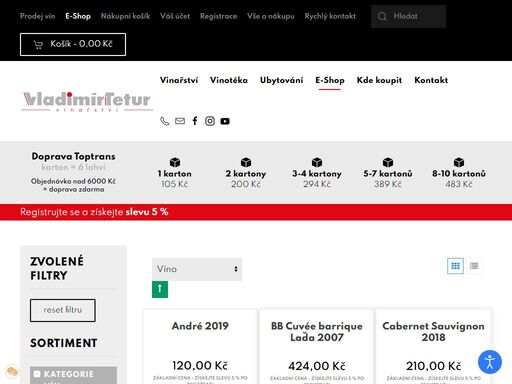Click the registration discount red banner

(256, 212)
